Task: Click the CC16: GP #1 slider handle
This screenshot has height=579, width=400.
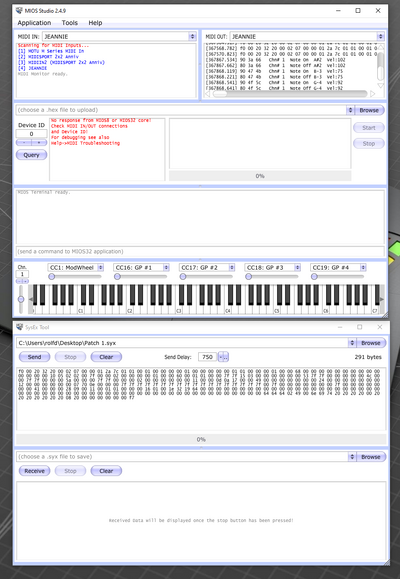Action: coord(117,277)
